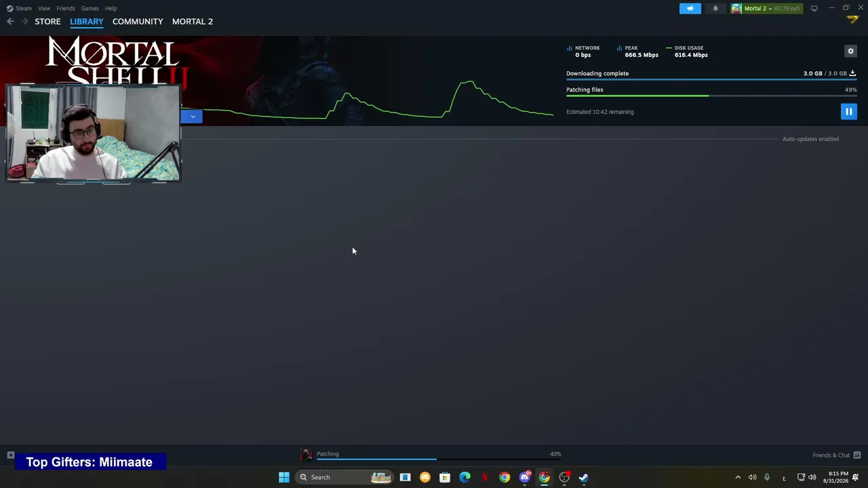Switch to the STORE tab
868x488 pixels.
click(x=47, y=22)
